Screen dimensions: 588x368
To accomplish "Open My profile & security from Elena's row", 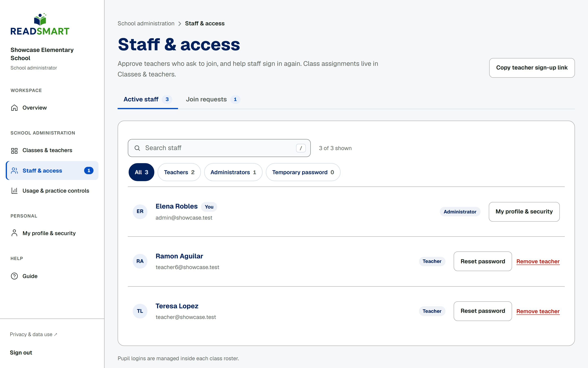I will [524, 212].
